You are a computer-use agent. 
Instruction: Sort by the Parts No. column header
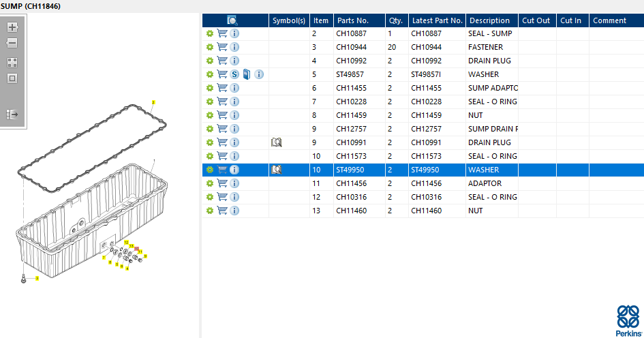(359, 20)
